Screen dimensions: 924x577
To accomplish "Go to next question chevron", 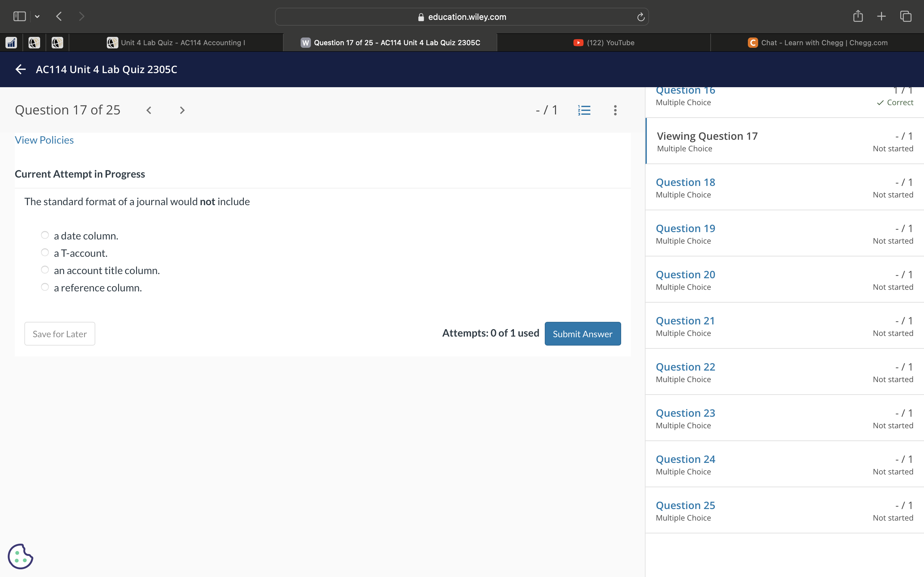I will tap(182, 110).
